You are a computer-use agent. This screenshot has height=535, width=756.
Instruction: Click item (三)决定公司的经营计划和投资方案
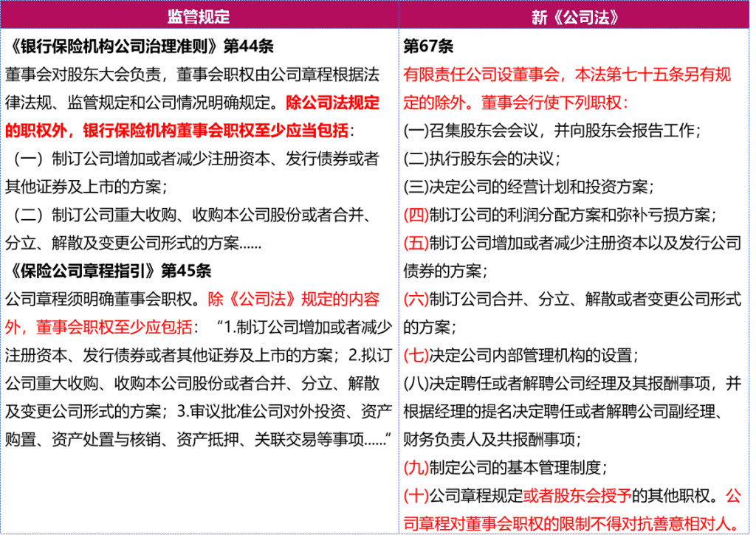point(528,187)
